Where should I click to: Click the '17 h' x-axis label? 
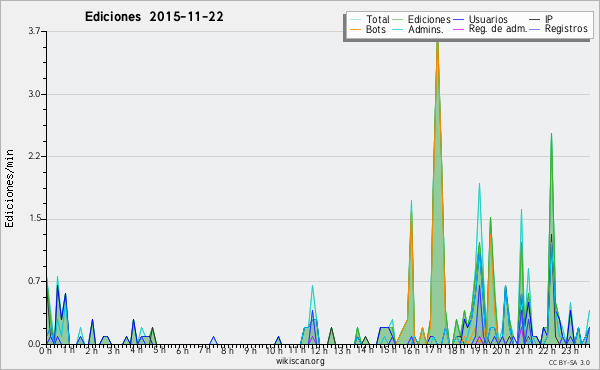433,350
